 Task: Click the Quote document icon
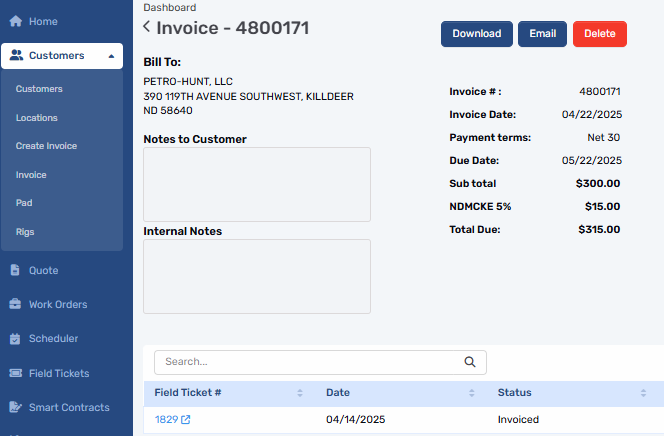(x=15, y=270)
